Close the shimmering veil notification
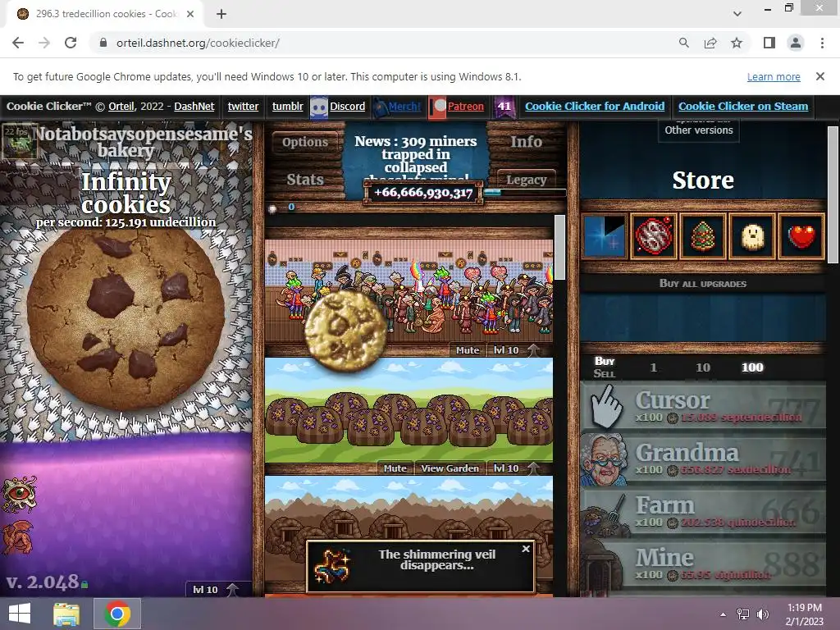The image size is (840, 630). point(526,549)
